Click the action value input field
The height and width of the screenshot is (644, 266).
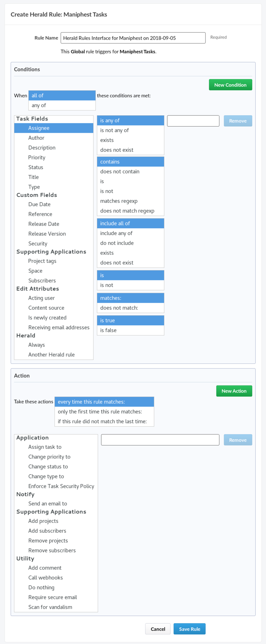coord(160,440)
